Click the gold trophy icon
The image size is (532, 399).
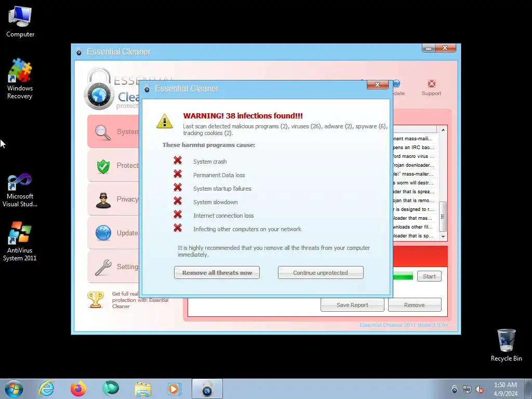click(96, 300)
